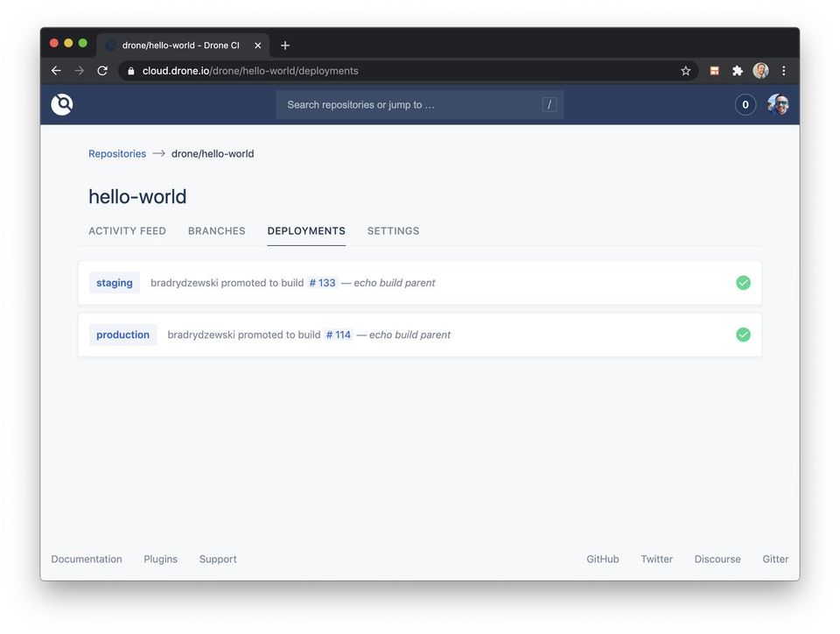Select the Deployments tab
Screen dimensions: 840x634
coord(306,231)
